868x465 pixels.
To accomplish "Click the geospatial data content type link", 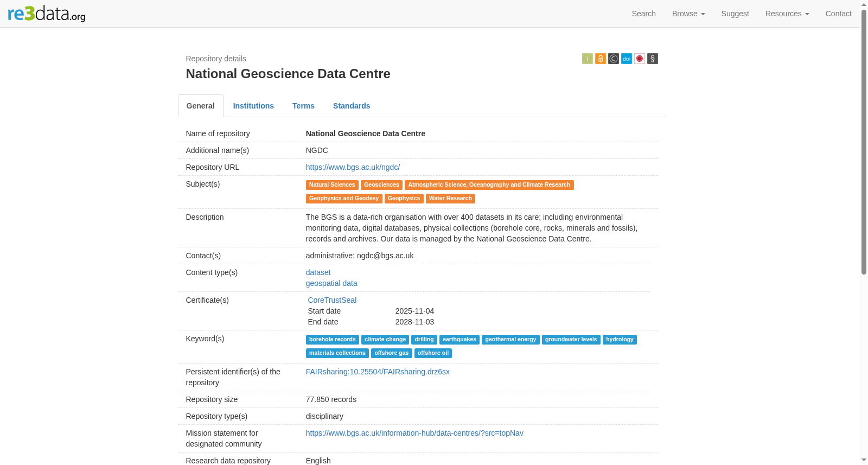I will tap(331, 283).
